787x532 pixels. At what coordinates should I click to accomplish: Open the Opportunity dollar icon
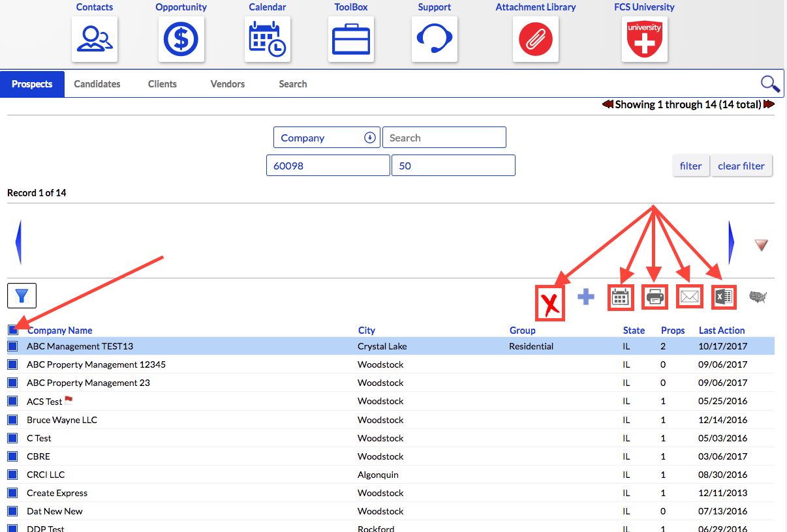click(x=181, y=39)
